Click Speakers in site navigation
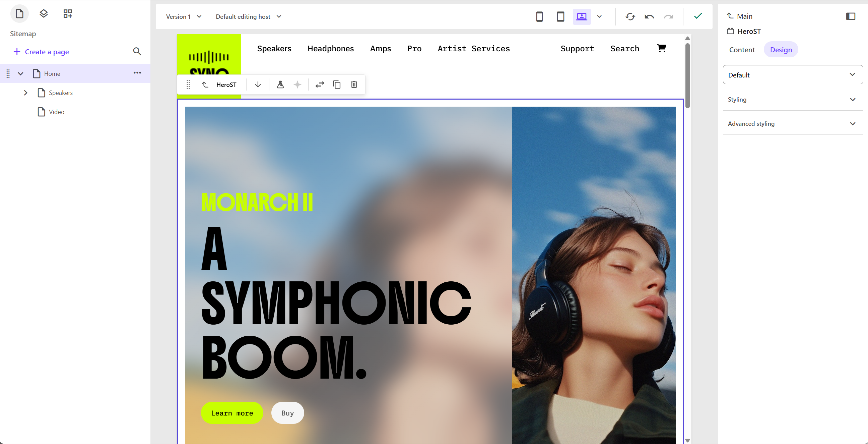868x444 pixels. [x=274, y=49]
